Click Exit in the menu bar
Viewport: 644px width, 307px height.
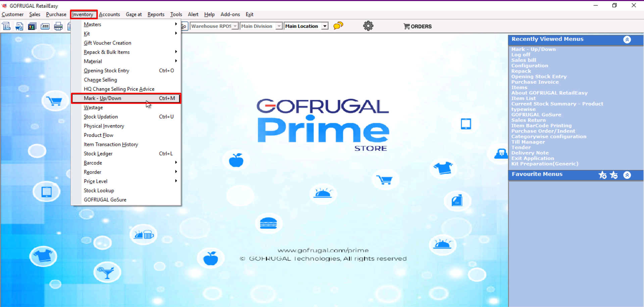[x=249, y=14]
